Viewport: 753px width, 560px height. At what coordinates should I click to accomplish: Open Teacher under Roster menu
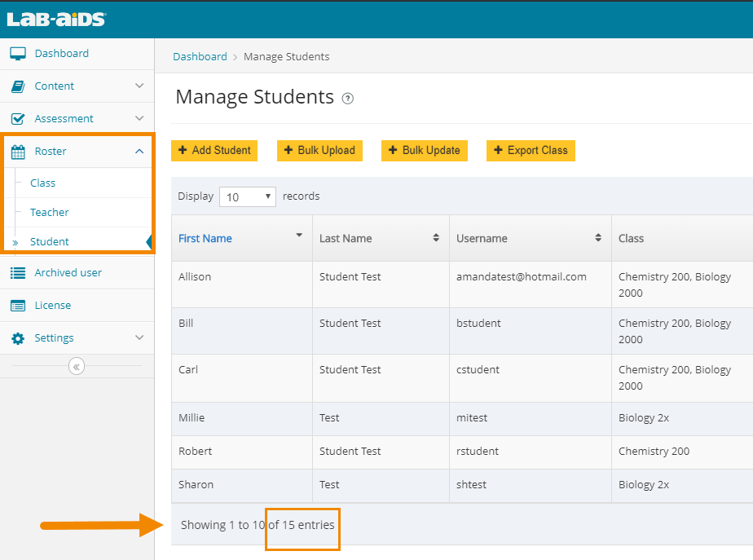[x=50, y=213]
